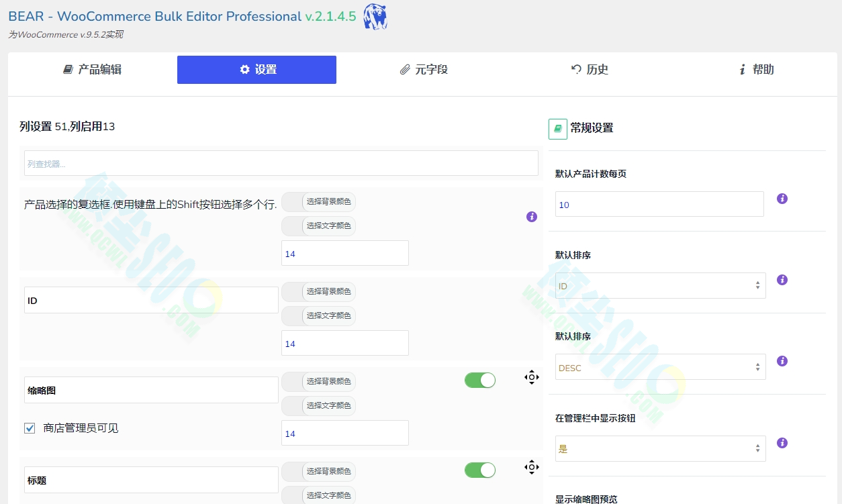Image resolution: width=842 pixels, height=504 pixels.
Task: Choose 选择背景颜色 for the ID column
Action: [x=319, y=292]
